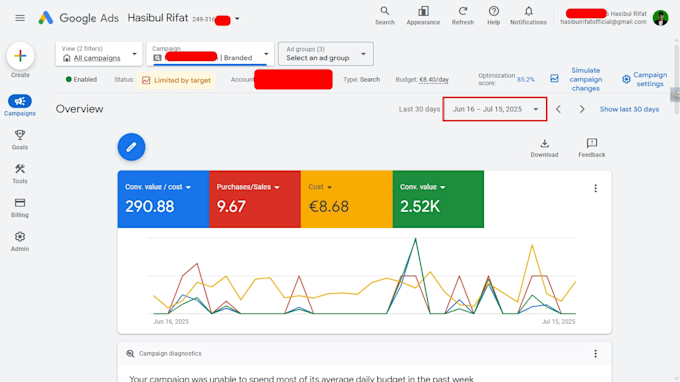
Task: Download the overview report
Action: (x=544, y=148)
